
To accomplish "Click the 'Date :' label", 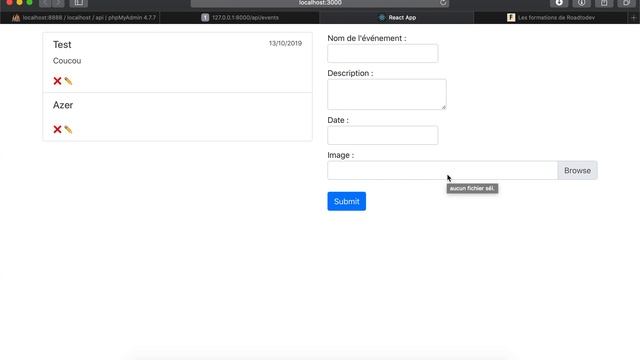I will [x=338, y=120].
